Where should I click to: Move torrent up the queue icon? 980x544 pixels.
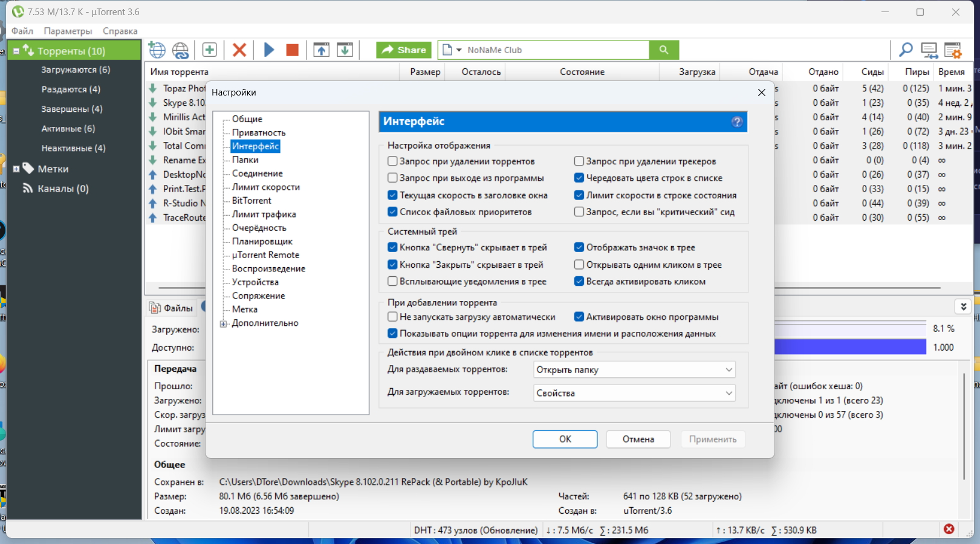[x=322, y=50]
